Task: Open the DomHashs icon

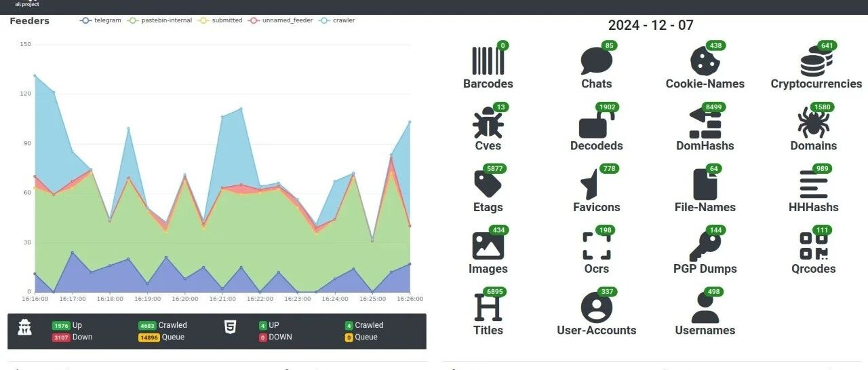Action: [x=705, y=123]
